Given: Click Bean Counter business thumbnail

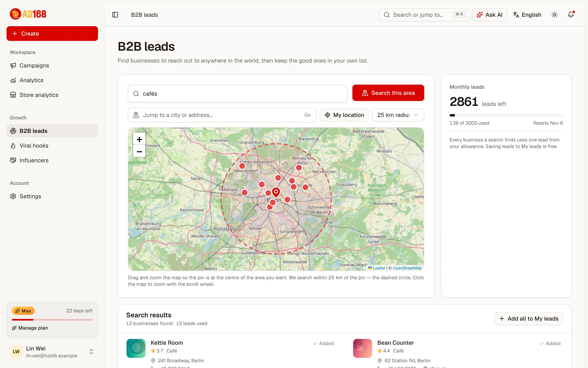Looking at the screenshot, I should click(363, 348).
